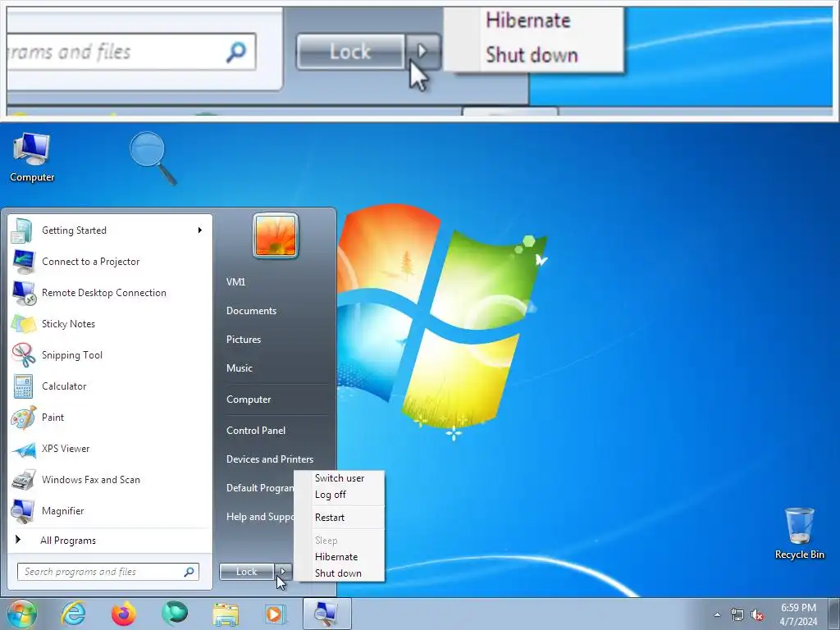Click the Recycle Bin desktop icon
Image resolution: width=840 pixels, height=630 pixels.
799,533
